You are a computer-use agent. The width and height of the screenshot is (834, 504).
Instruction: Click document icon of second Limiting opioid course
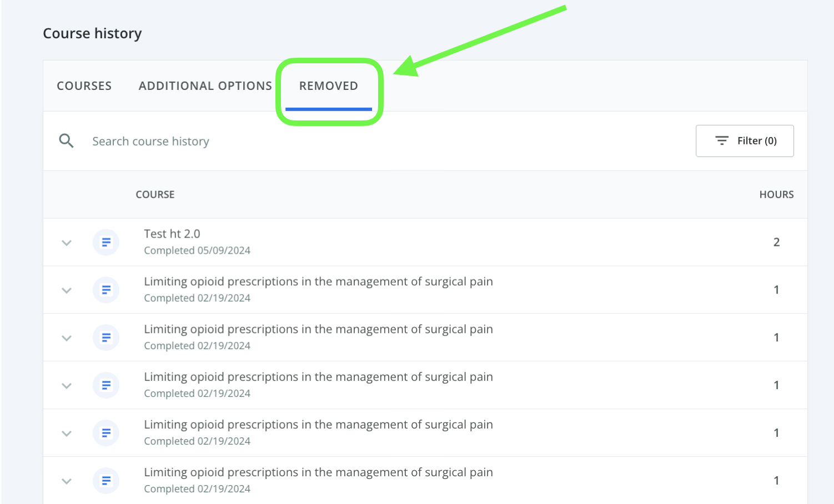[106, 338]
